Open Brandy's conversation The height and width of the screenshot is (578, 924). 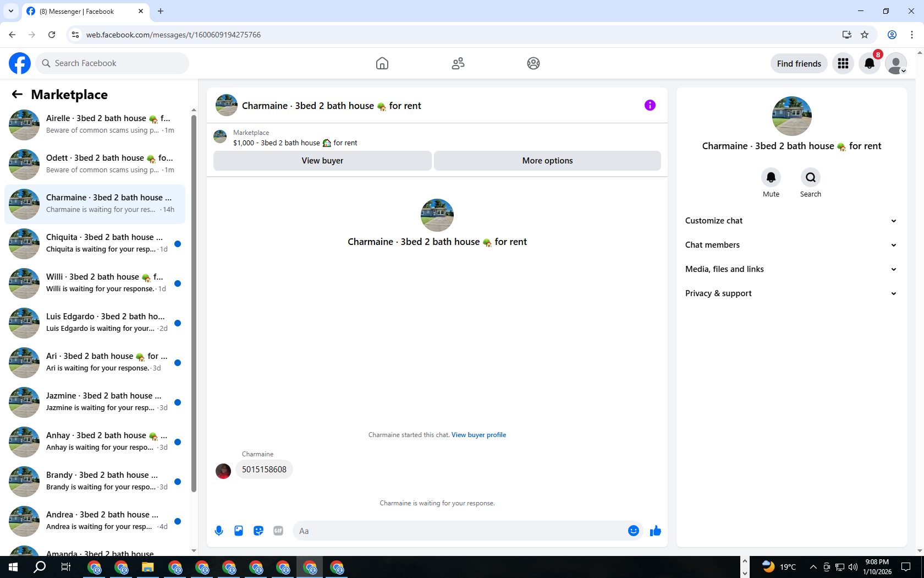(95, 482)
